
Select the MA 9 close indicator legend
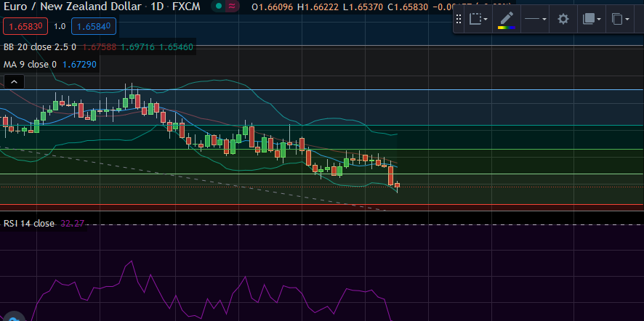31,65
